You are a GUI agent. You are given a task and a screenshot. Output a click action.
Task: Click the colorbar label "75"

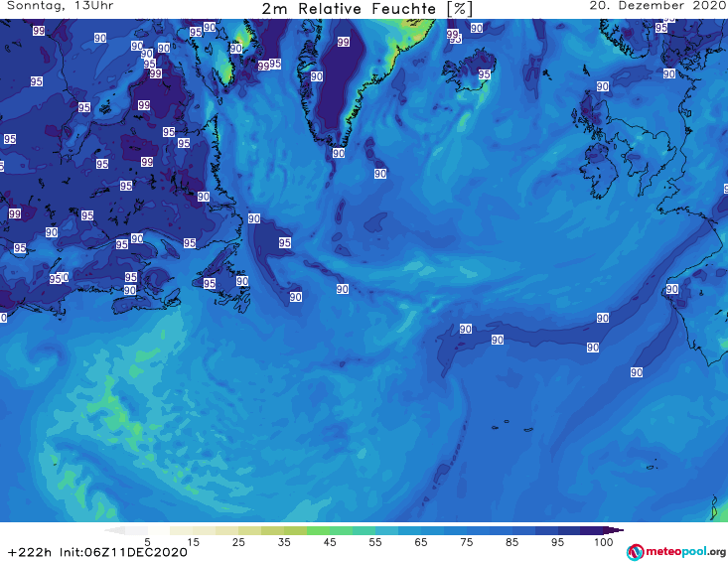(x=467, y=542)
